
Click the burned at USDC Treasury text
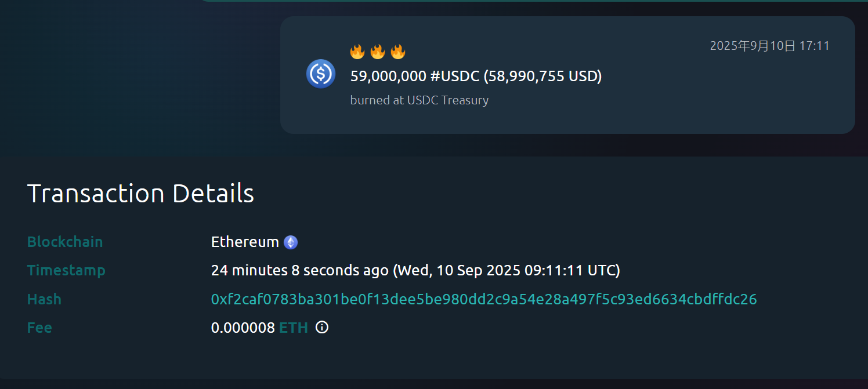point(419,100)
